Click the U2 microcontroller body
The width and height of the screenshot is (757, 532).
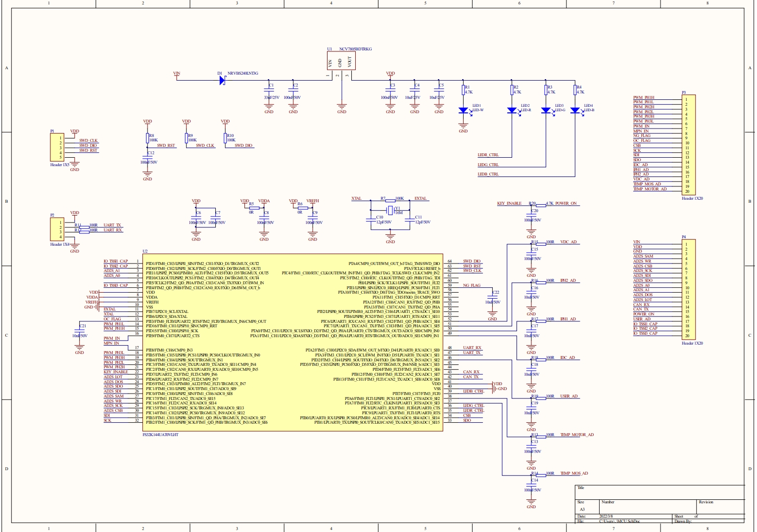(293, 343)
